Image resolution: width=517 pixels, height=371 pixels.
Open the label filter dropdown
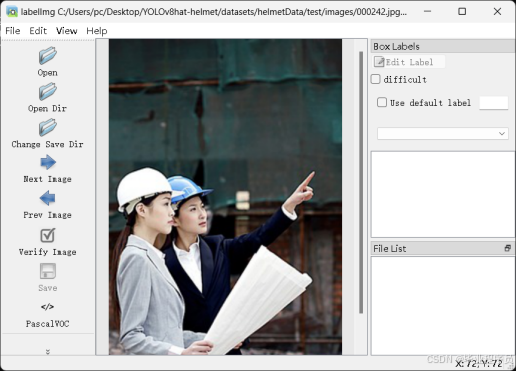[x=443, y=134]
